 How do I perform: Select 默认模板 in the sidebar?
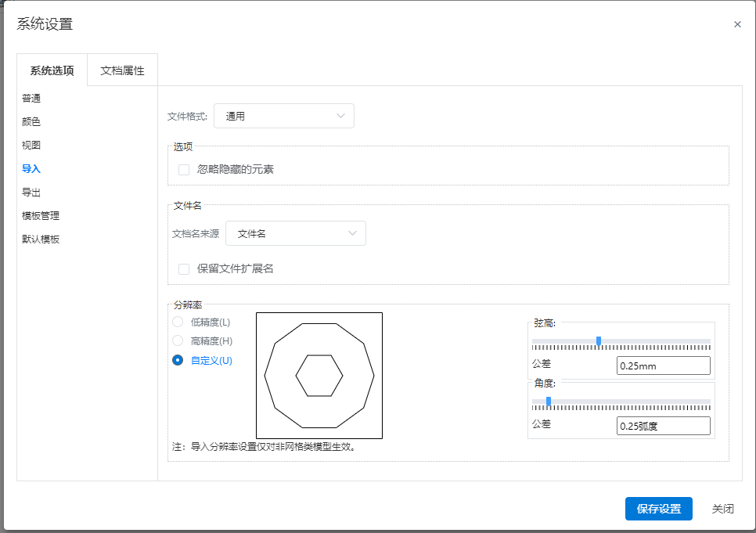(x=41, y=239)
